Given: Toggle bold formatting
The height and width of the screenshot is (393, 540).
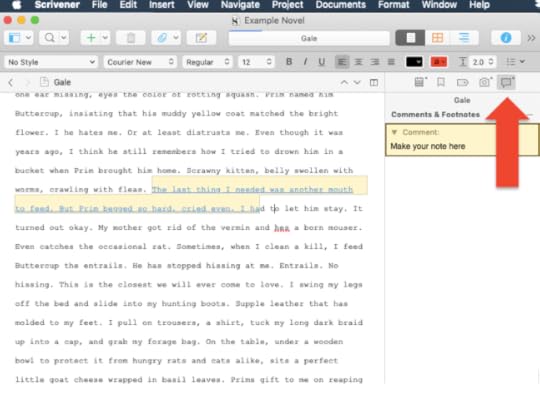Looking at the screenshot, I should point(289,62).
